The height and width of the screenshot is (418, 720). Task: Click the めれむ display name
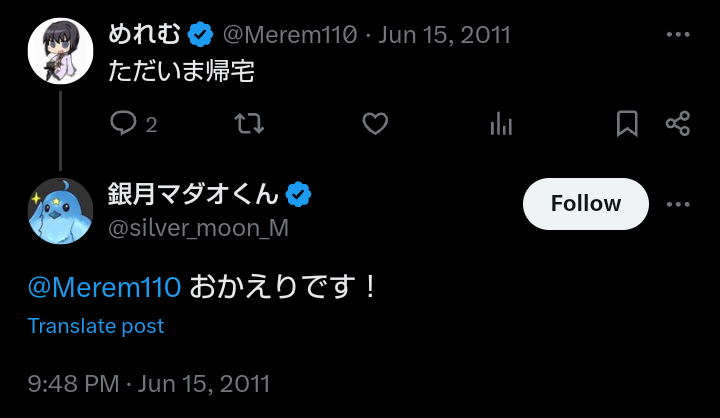145,35
